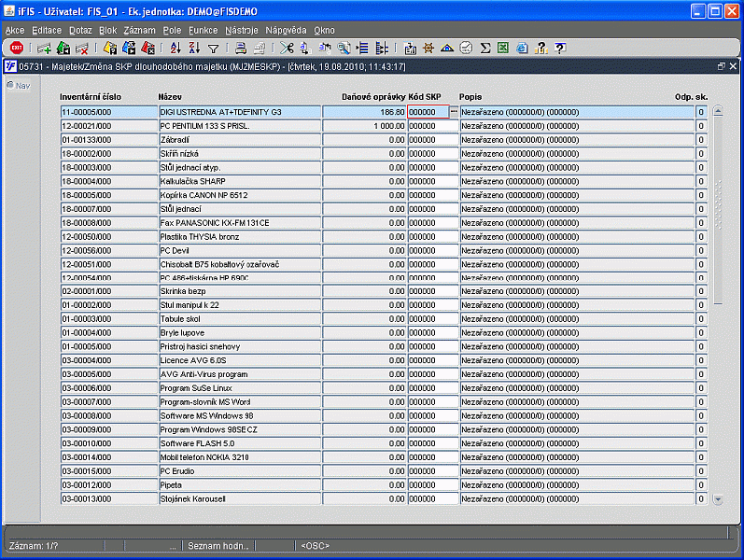Select the Kalkulačka SHARP name cell
744x560 pixels.
[x=240, y=181]
